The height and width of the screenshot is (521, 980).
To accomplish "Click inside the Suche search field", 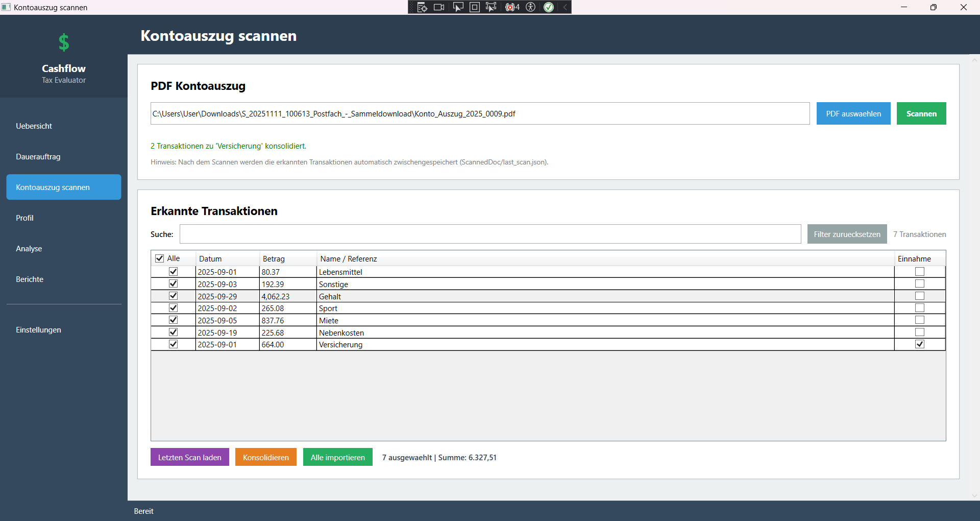I will [x=490, y=234].
